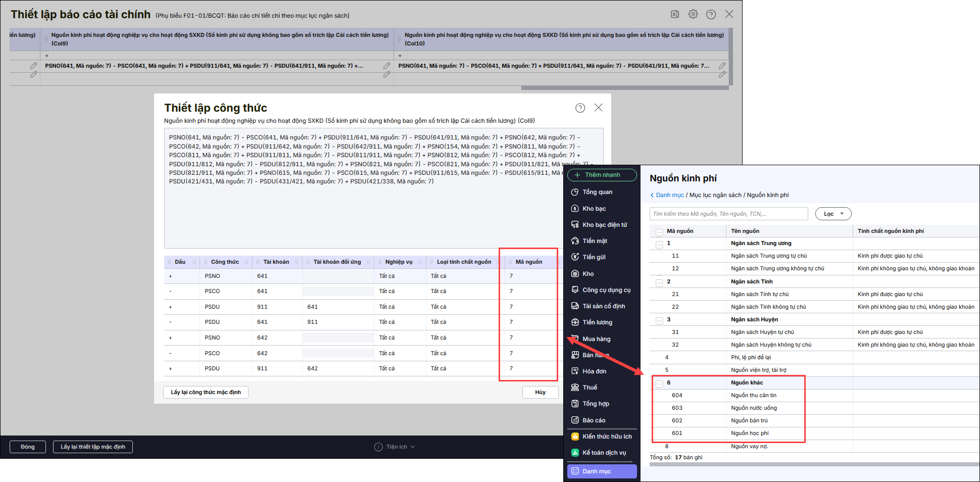The height and width of the screenshot is (482, 980).
Task: Collapse the Ngân sách Tỉnh group
Action: [659, 282]
